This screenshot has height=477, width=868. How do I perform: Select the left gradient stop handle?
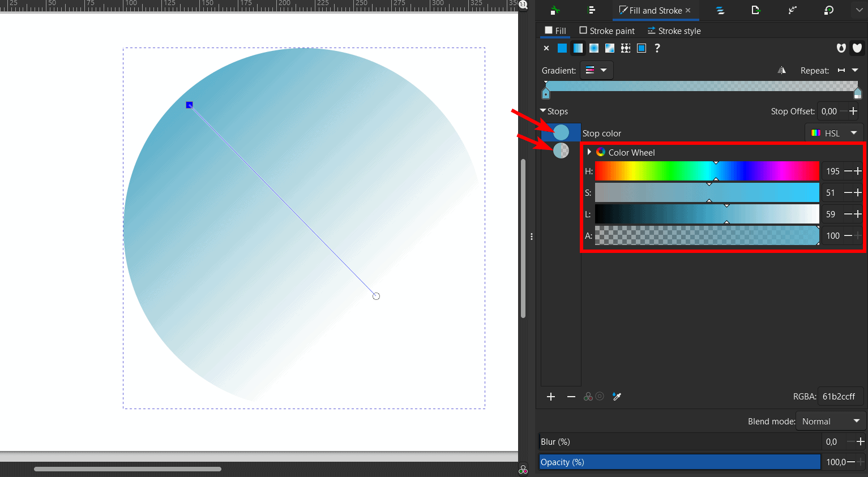(546, 93)
